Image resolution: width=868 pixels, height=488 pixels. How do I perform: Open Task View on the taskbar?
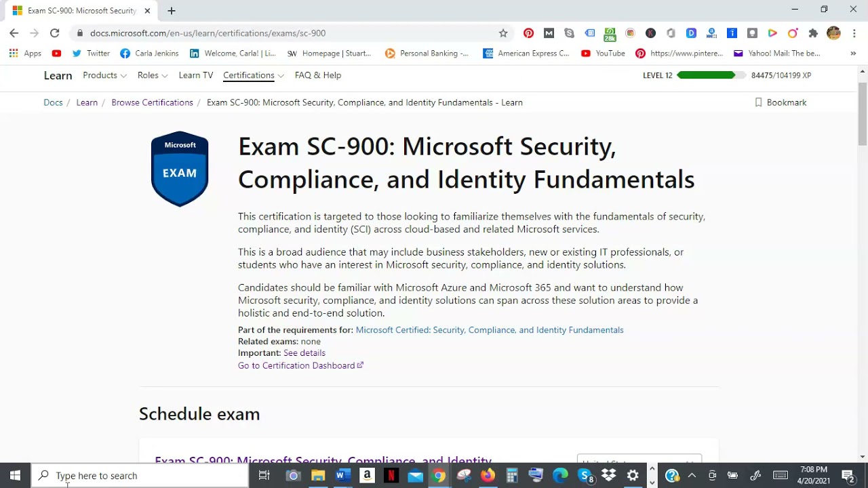point(264,476)
